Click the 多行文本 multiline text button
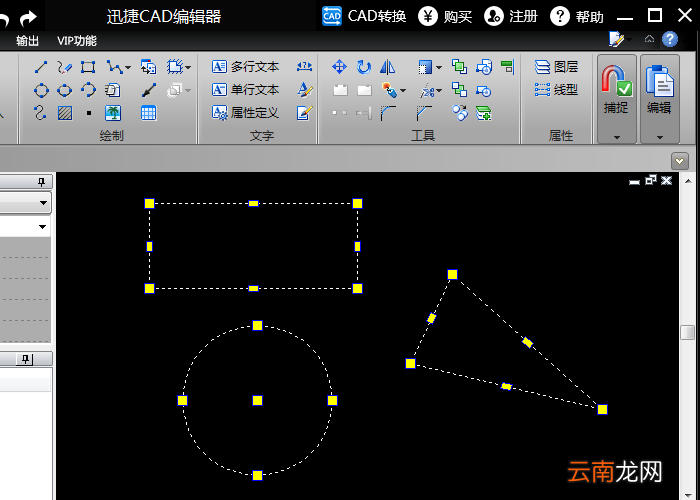Viewport: 700px width, 500px height. 246,67
